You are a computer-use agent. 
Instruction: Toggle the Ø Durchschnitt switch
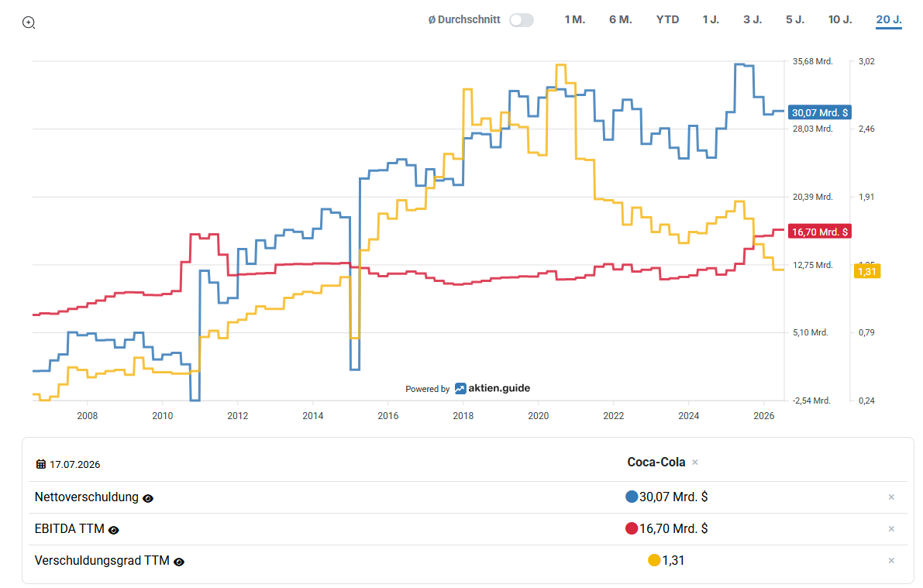tap(522, 20)
